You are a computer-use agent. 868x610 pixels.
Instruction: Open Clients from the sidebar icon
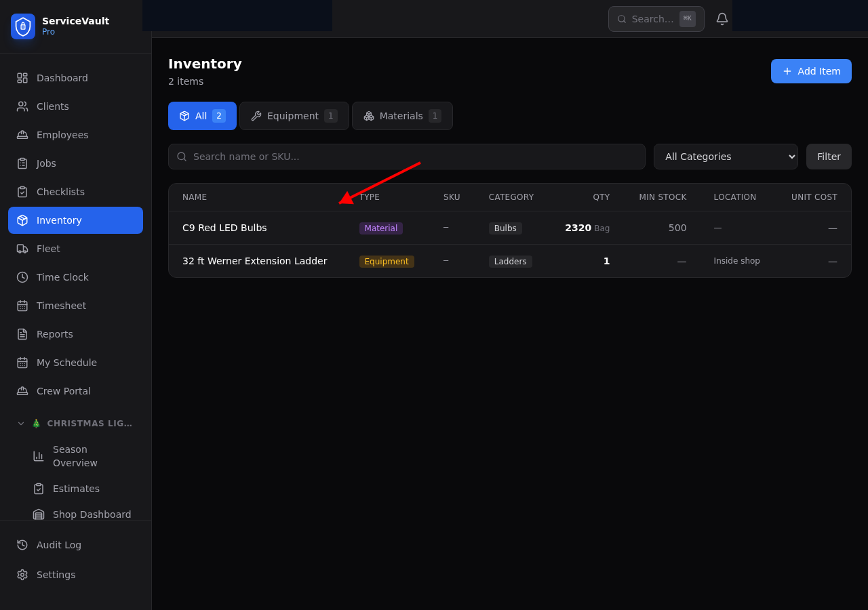[x=21, y=106]
